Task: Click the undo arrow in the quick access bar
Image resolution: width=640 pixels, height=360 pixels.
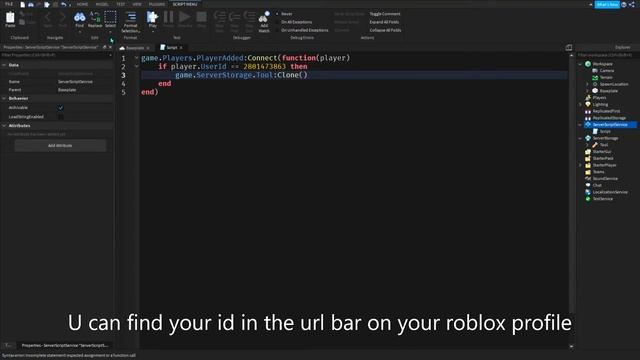Action: click(x=64, y=4)
